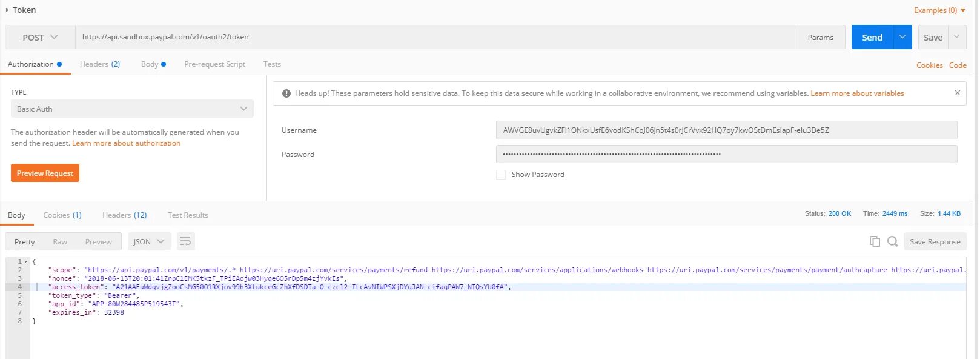Click the Username input field

coord(727,130)
